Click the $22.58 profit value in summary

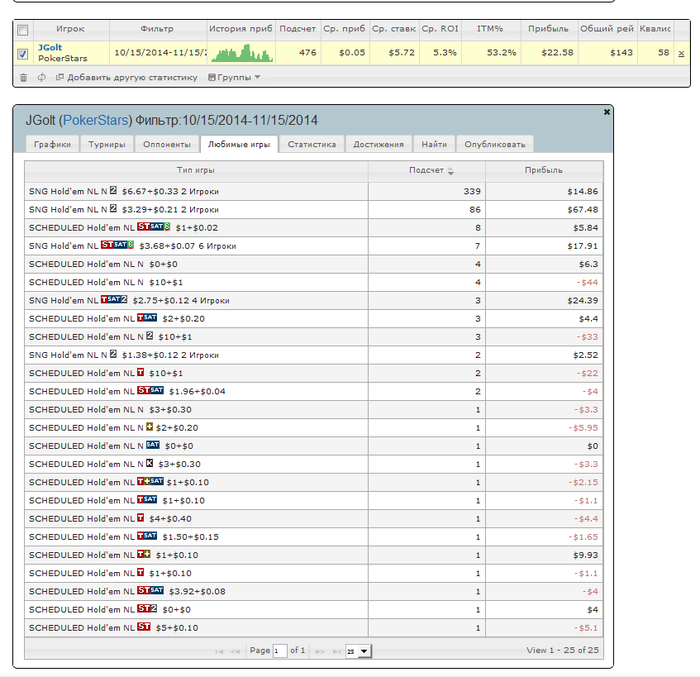[557, 53]
